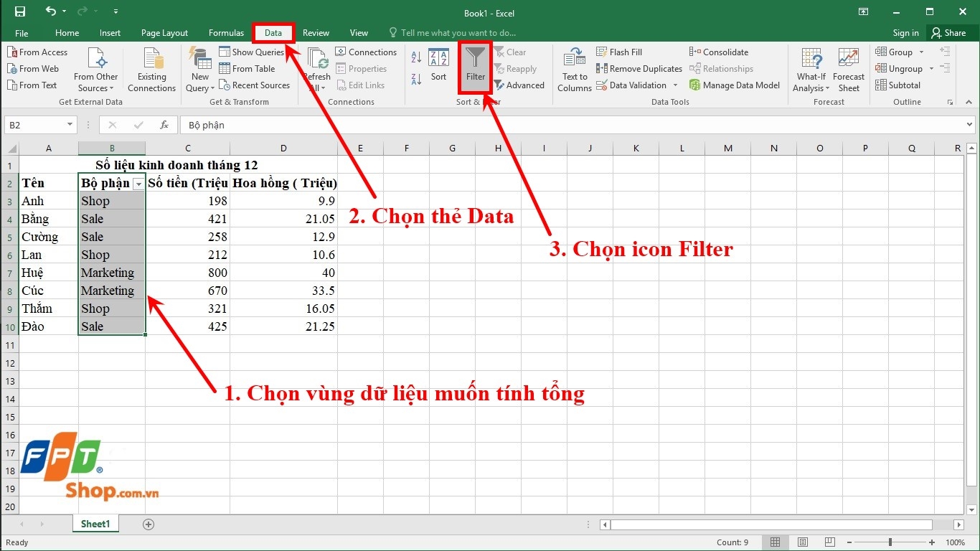Click 100% zoom level
Screen dimensions: 980x551
(x=956, y=542)
